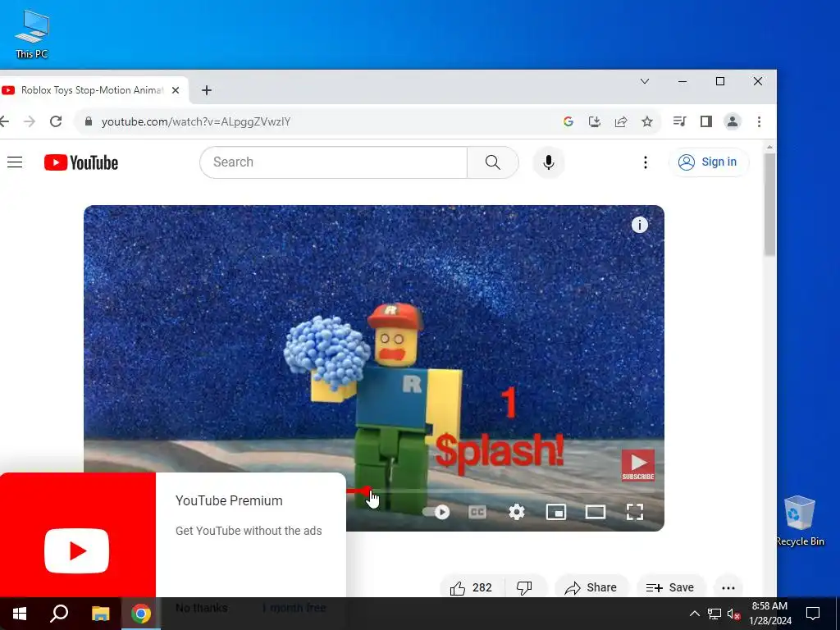
Task: Like the video with 282 likes
Action: (x=470, y=587)
